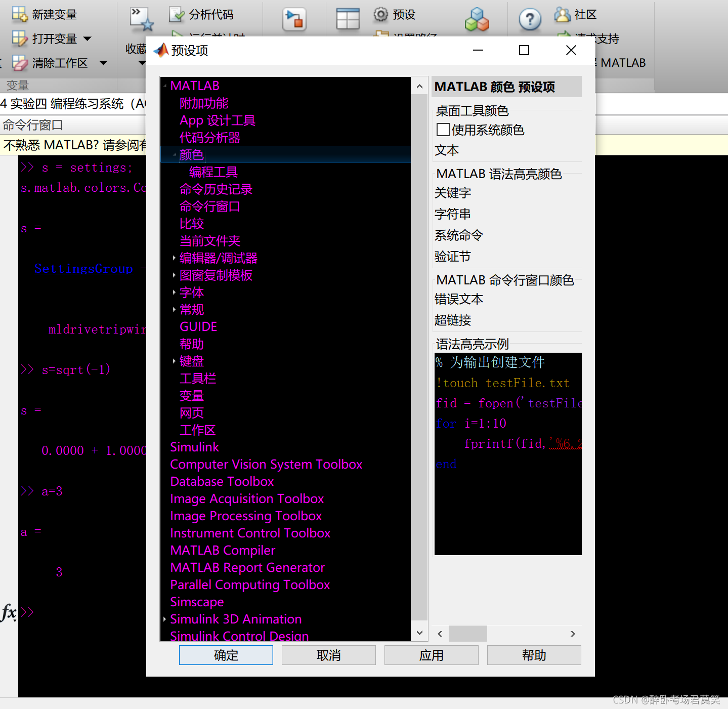Click Cancel (取消) button

pyautogui.click(x=328, y=655)
